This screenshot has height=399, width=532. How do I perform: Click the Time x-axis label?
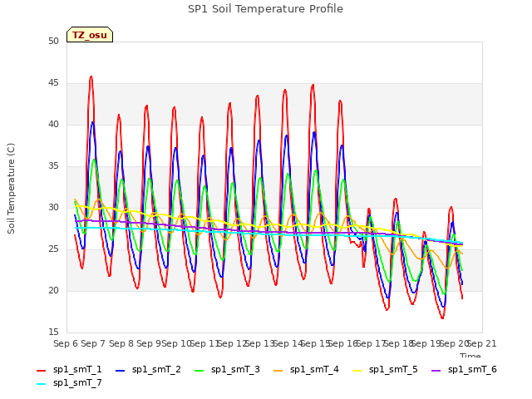pos(470,355)
